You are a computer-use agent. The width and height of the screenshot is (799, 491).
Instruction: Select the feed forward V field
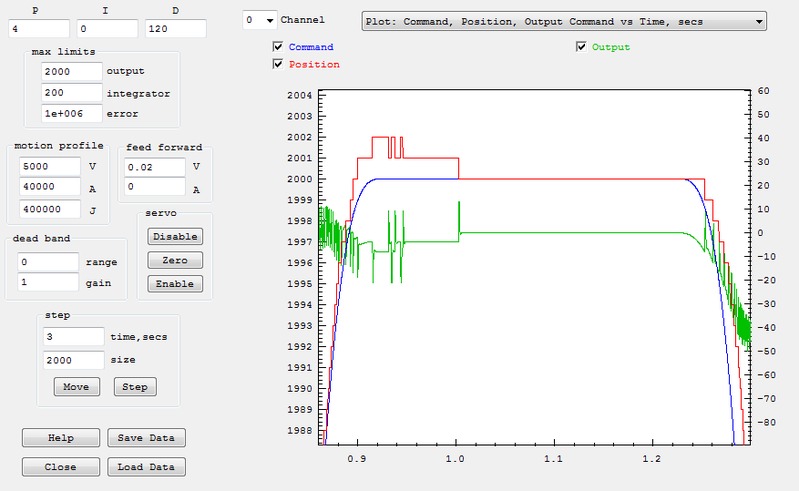click(155, 166)
